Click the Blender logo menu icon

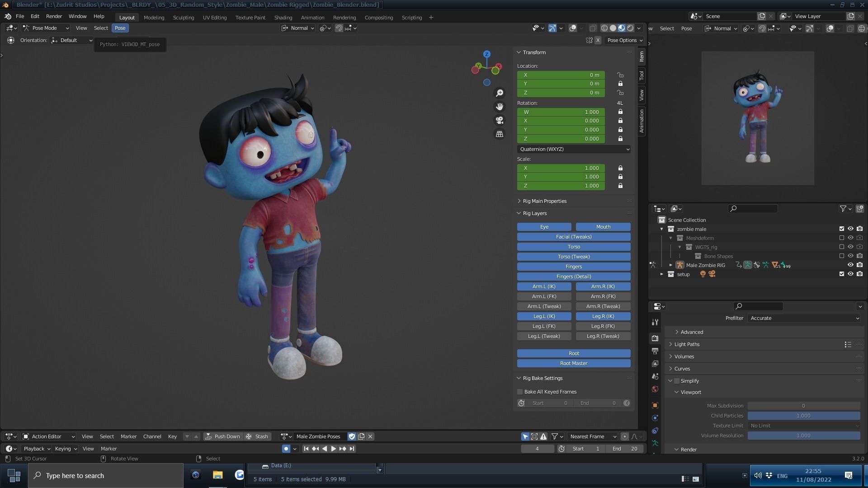tap(8, 16)
